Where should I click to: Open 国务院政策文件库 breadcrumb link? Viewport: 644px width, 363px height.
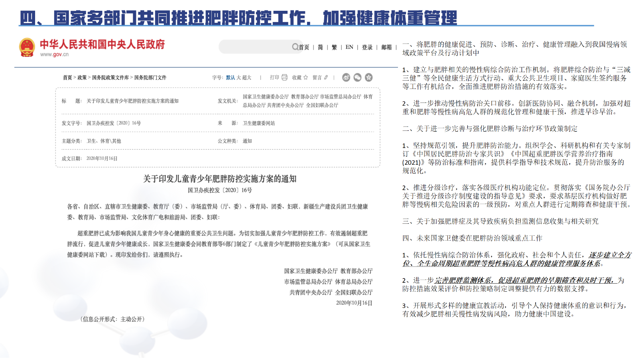[110, 77]
